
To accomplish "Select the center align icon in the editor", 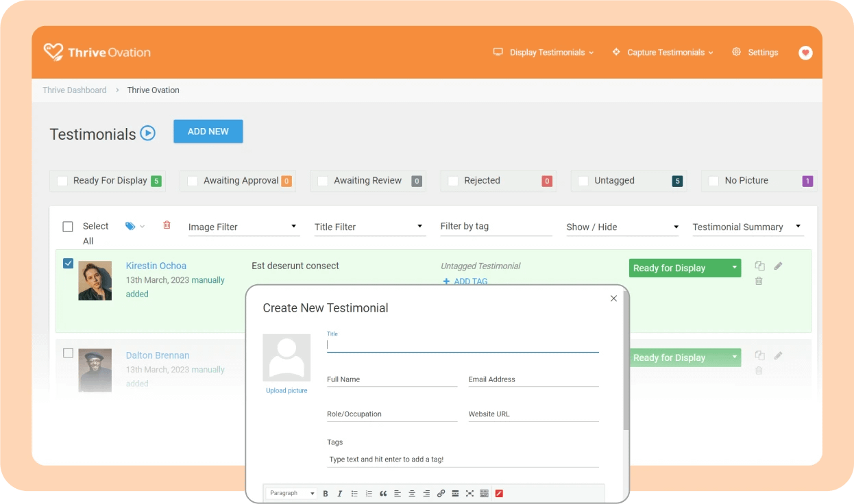I will (412, 493).
